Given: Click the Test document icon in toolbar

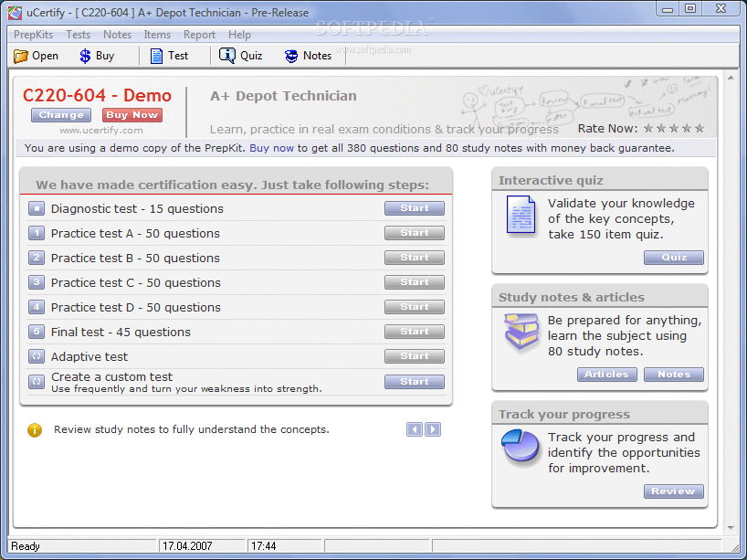Looking at the screenshot, I should click(x=156, y=57).
